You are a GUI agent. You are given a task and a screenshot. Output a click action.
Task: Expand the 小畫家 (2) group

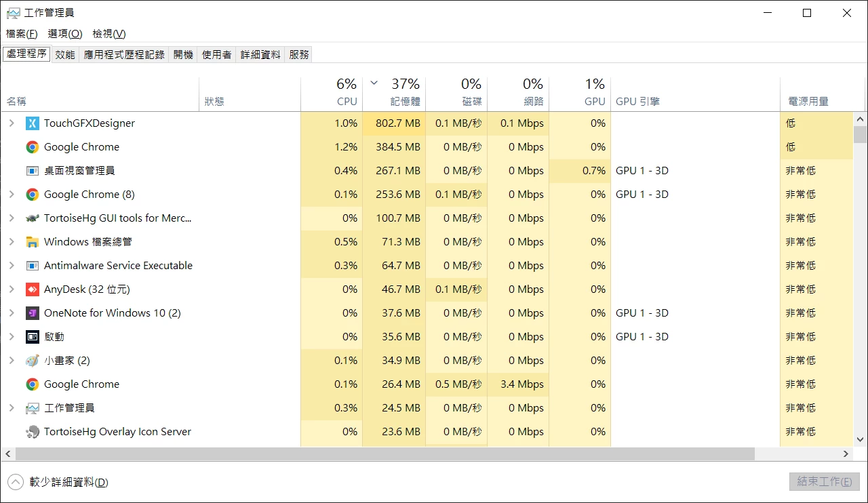click(x=11, y=361)
